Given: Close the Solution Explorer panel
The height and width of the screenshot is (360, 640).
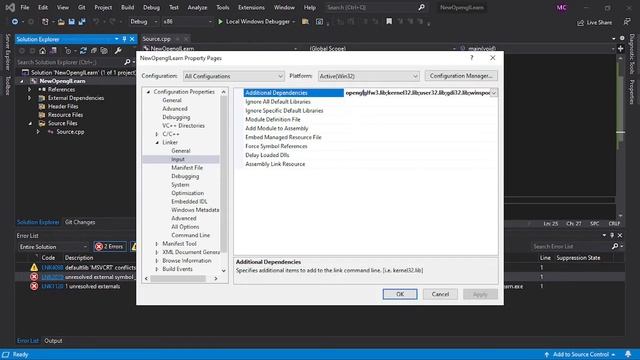Looking at the screenshot, I should pyautogui.click(x=132, y=39).
